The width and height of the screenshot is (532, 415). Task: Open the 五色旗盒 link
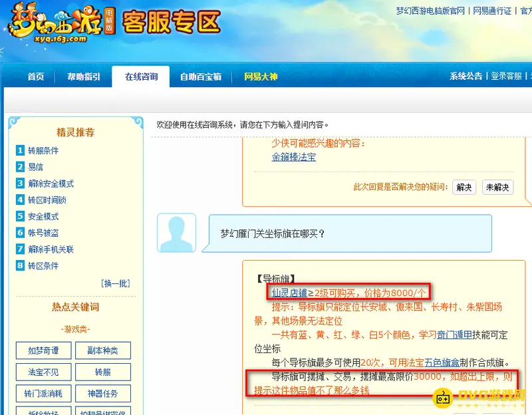tap(442, 362)
